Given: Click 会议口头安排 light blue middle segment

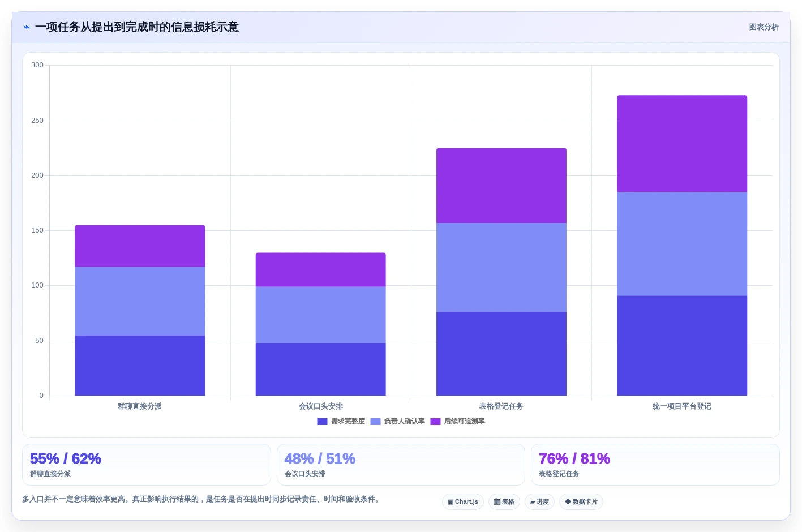Looking at the screenshot, I should point(321,315).
